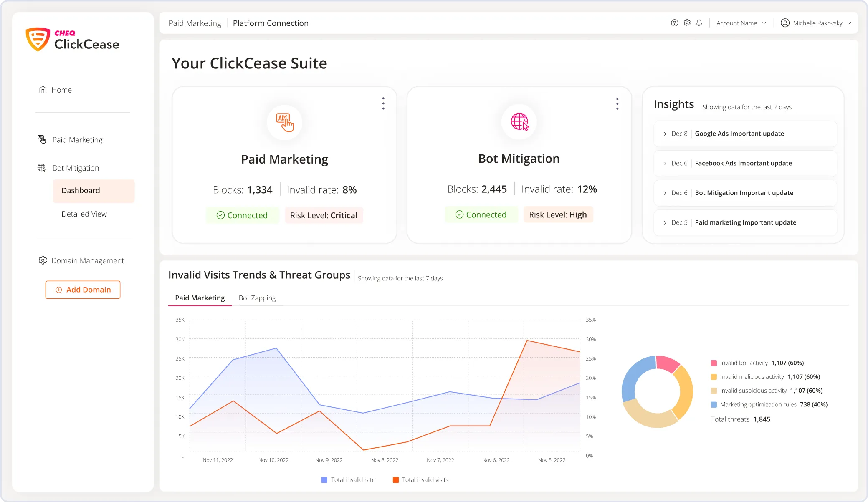Toggle Total invalid visits legend series
This screenshot has width=868, height=502.
(x=420, y=480)
